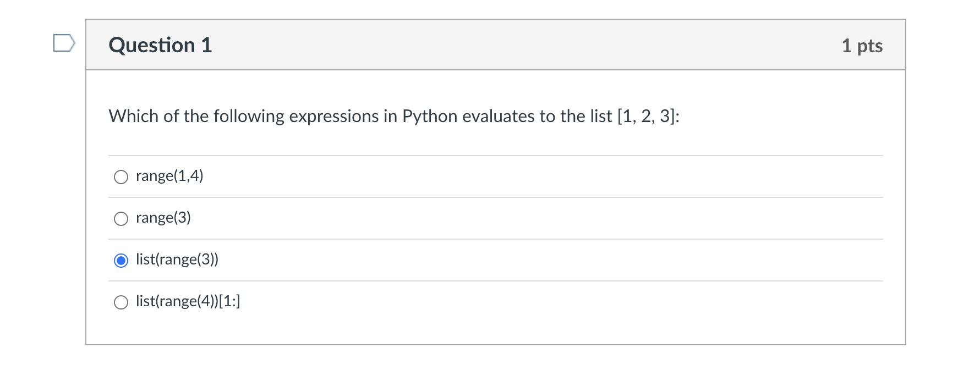Click the selected list(range(3)) radio button
Screen dimensions: 980x370
(x=121, y=261)
